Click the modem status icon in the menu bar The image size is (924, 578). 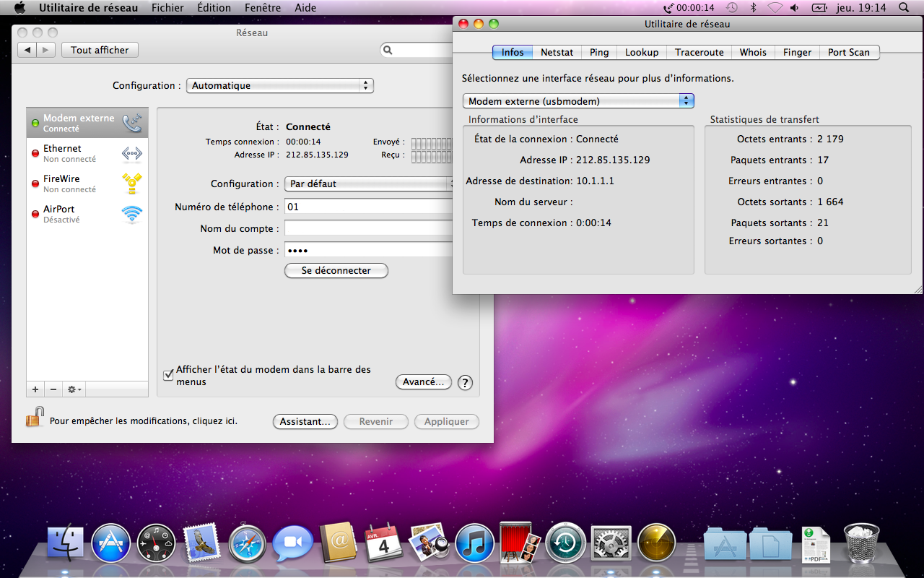669,8
